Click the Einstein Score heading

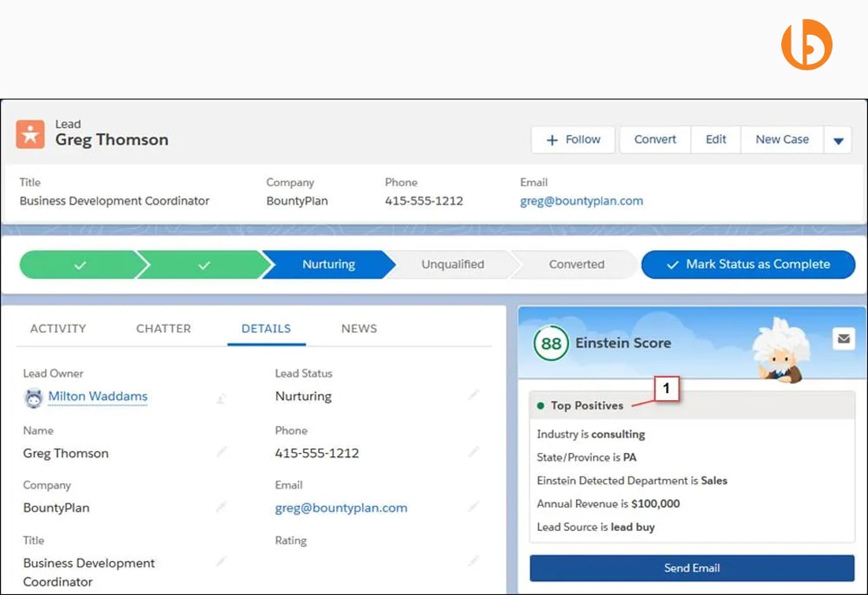pos(623,343)
